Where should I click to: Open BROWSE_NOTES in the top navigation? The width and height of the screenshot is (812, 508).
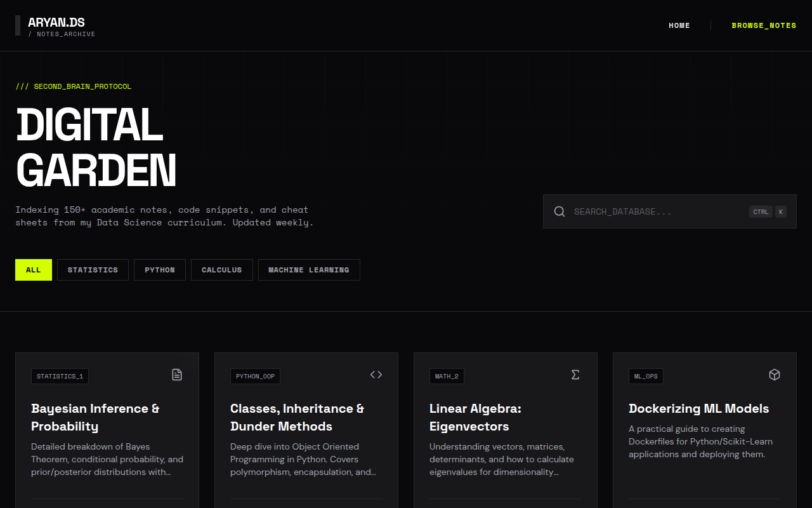[x=764, y=25]
